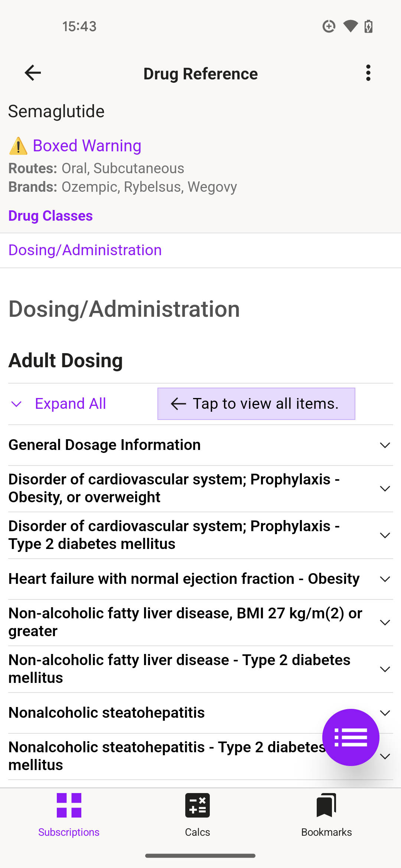Image resolution: width=401 pixels, height=868 pixels.
Task: Expand Prophylaxis - Obesity, or overweight row
Action: pyautogui.click(x=200, y=489)
